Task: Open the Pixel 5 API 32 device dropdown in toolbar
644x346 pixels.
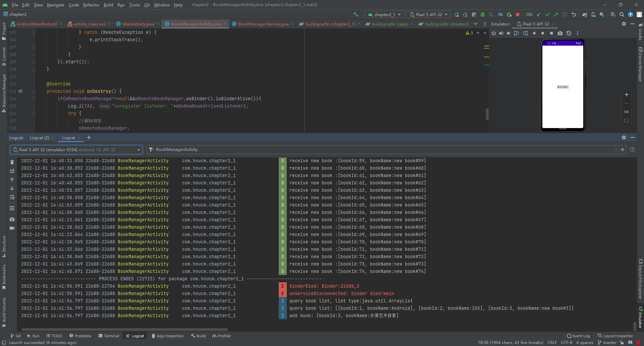Action: (x=429, y=14)
